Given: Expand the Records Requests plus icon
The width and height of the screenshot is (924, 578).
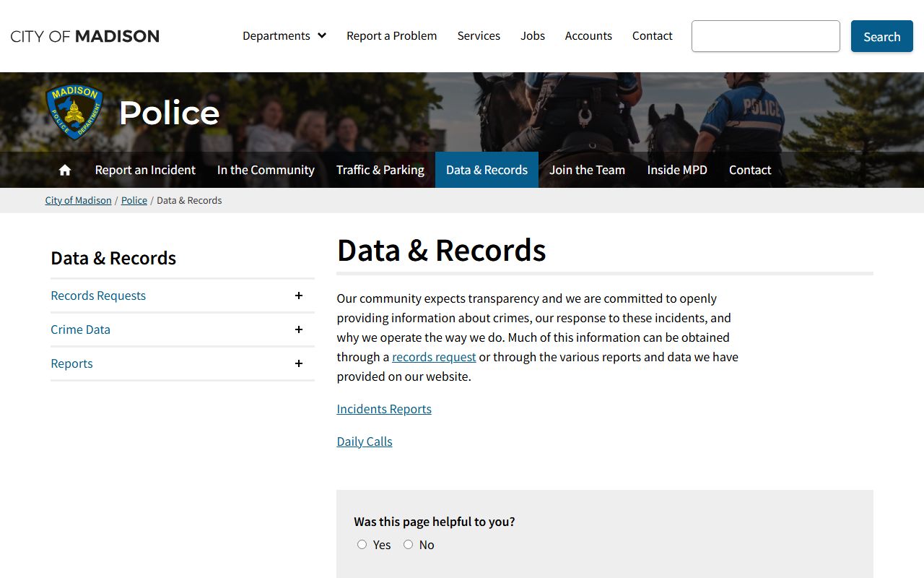Looking at the screenshot, I should pos(299,296).
